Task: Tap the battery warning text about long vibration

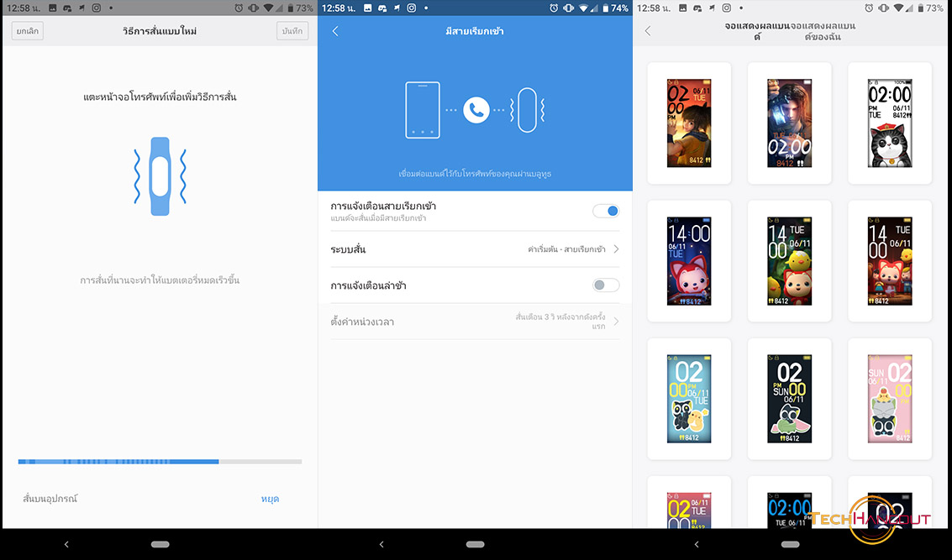Action: coord(160,280)
